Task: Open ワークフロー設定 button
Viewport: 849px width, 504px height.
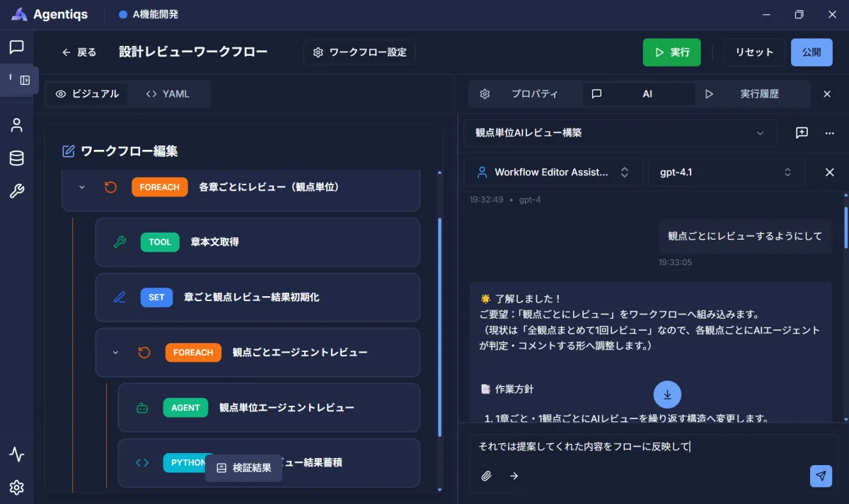Action: 359,52
